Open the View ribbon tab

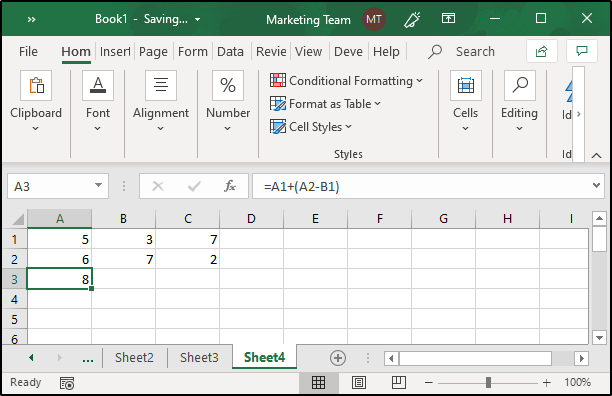tap(308, 51)
